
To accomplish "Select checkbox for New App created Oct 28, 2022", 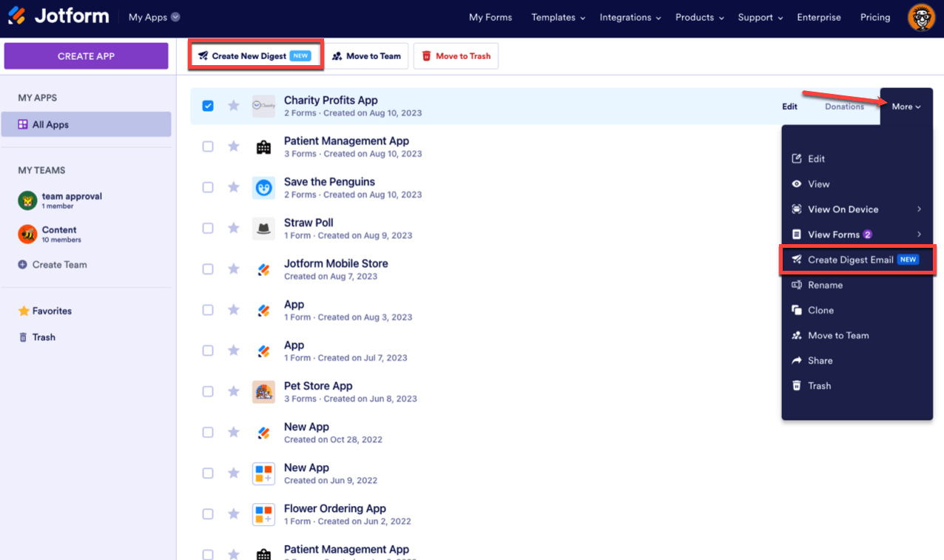I will point(208,432).
